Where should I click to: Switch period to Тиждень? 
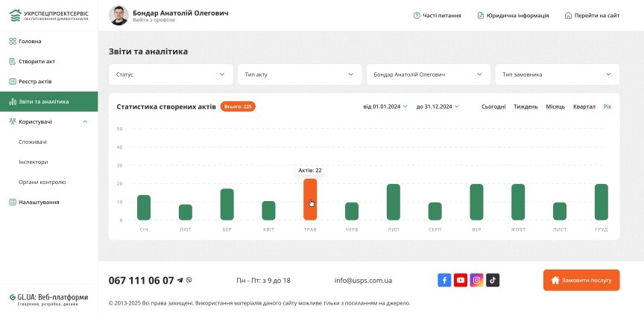pos(525,106)
